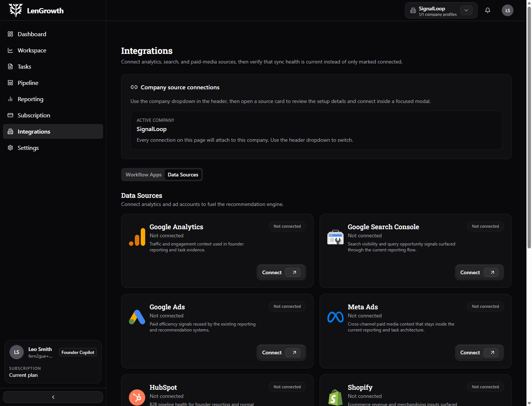The image size is (532, 406).
Task: Click the 'Meta Ads' card title
Action: (363, 307)
